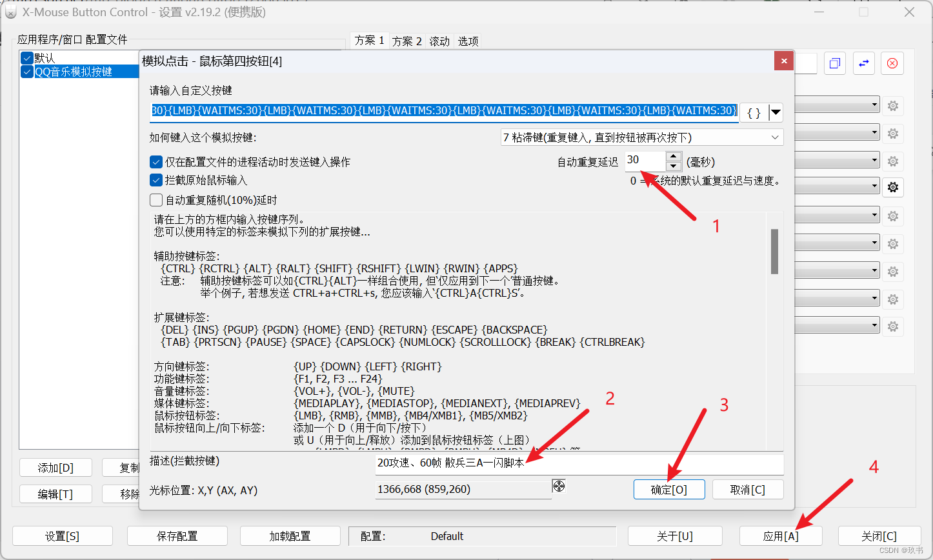Click the crosshair cursor position capture icon
The image size is (933, 560).
coord(559,485)
